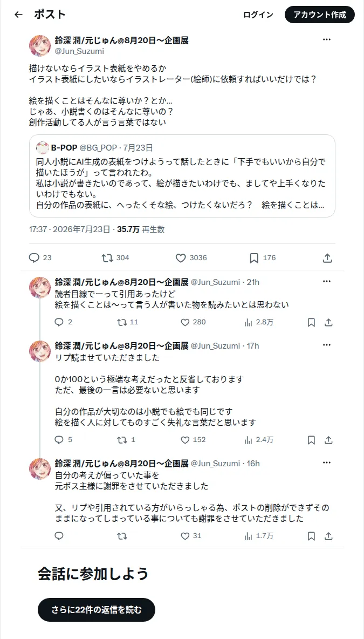Image resolution: width=364 pixels, height=639 pixels.
Task: Like the 21h reply with 280 likes
Action: (186, 322)
